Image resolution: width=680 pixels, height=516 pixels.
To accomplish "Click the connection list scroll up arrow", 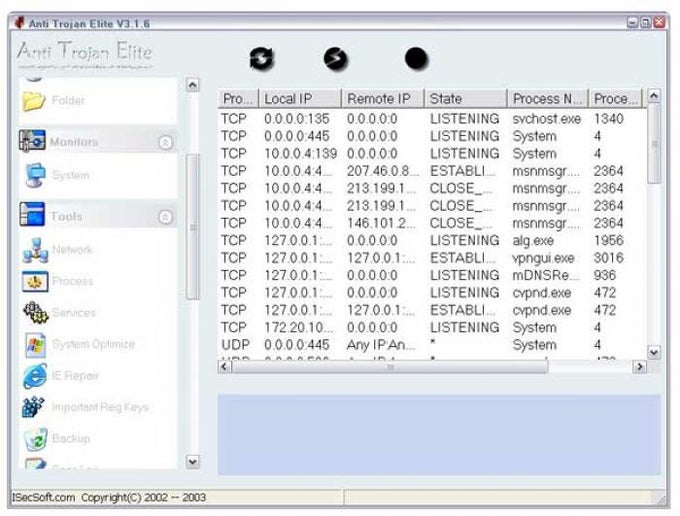I will [x=654, y=96].
